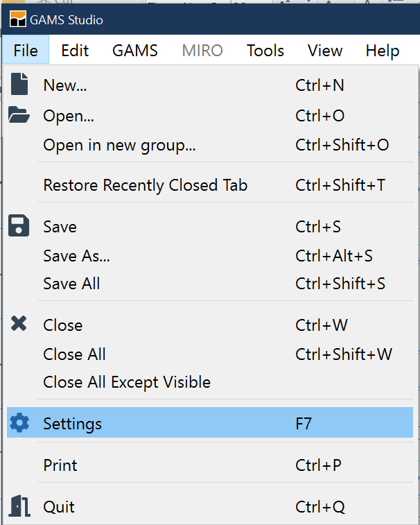This screenshot has height=525, width=420.
Task: Choose Restore Recently Closed Tab
Action: coord(145,185)
